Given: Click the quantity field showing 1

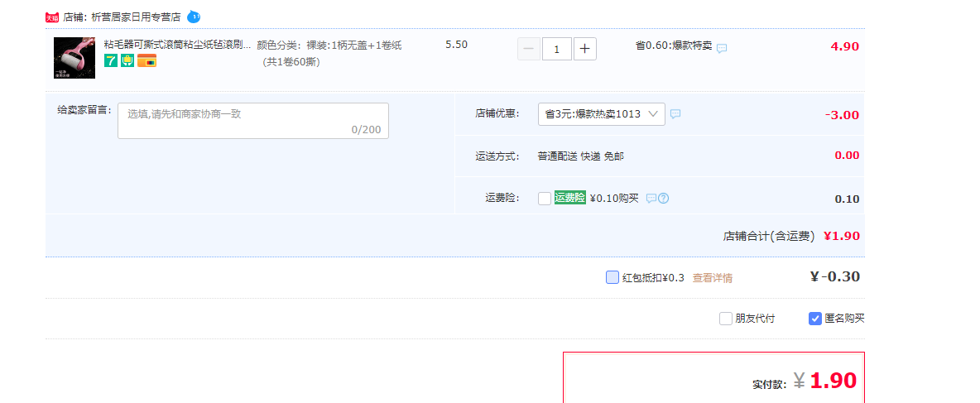Looking at the screenshot, I should click(557, 49).
